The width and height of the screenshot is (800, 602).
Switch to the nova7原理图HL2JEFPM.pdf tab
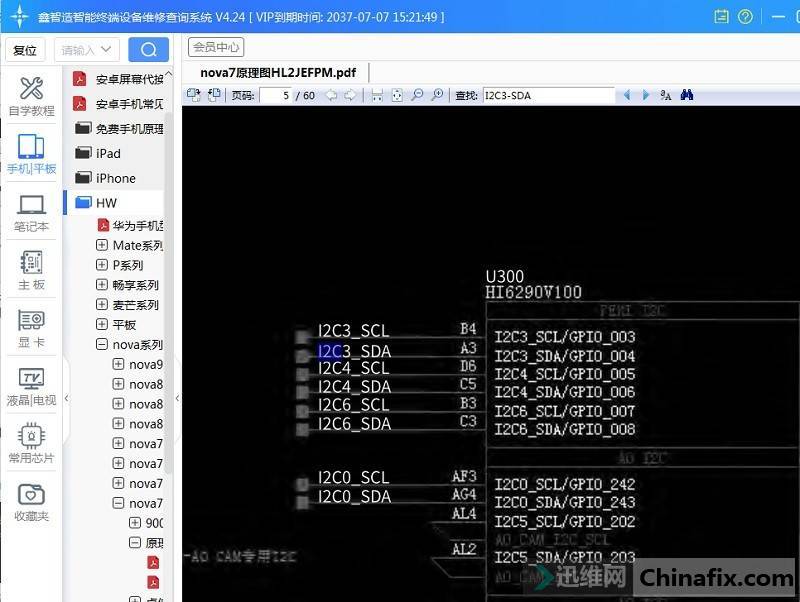pos(278,72)
